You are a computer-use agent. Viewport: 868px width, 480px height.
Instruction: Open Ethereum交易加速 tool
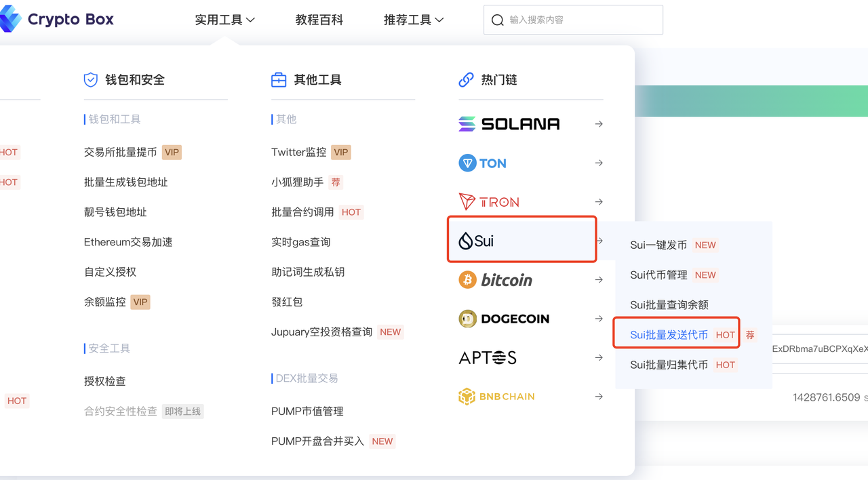click(x=128, y=242)
